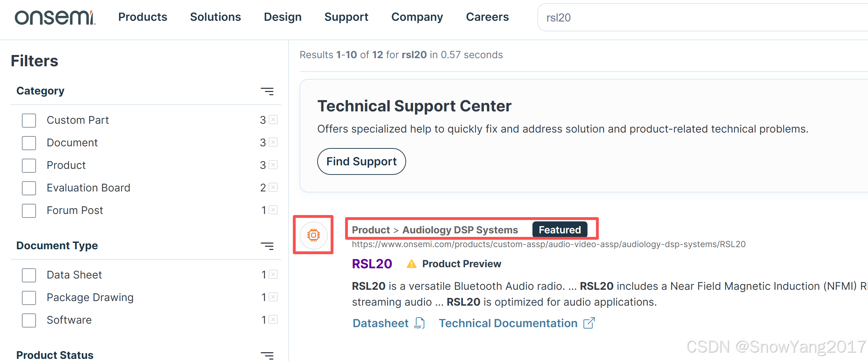Enable the Software filter checkbox

tap(29, 320)
